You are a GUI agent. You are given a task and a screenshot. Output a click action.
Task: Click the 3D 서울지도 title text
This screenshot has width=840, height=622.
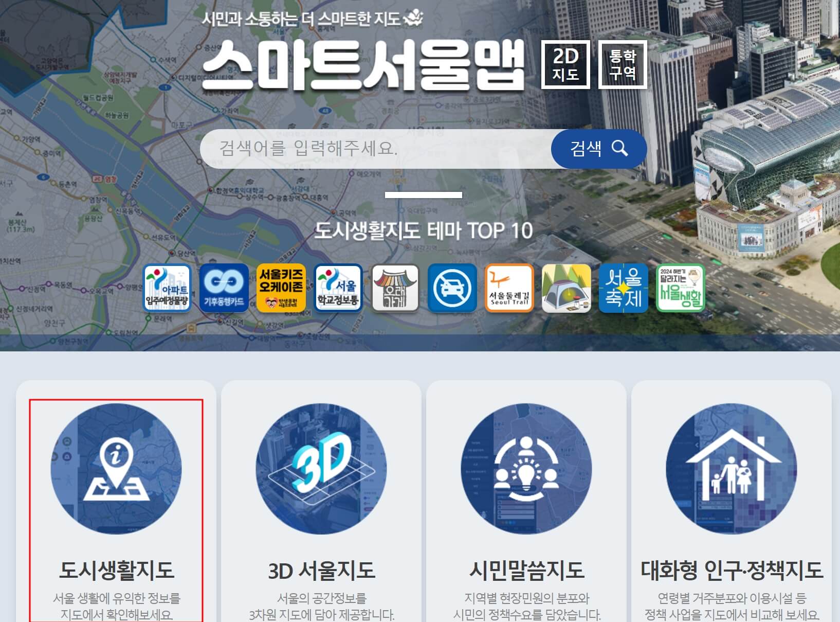[x=321, y=570]
